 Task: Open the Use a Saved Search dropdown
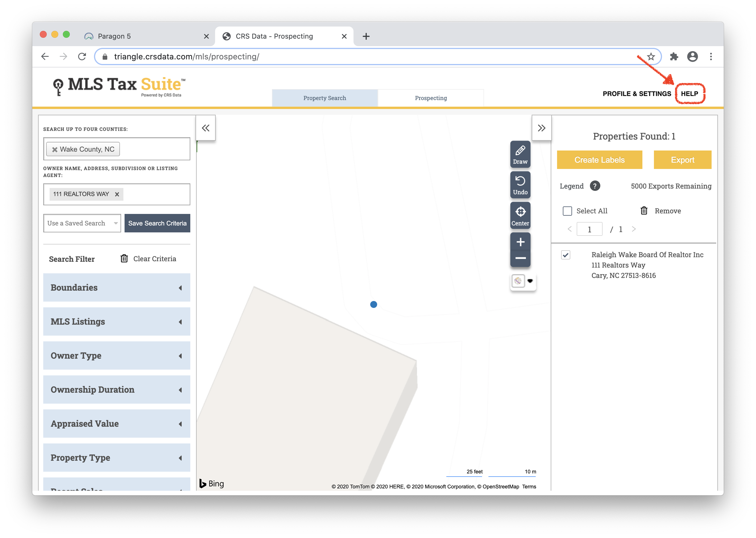pos(82,223)
